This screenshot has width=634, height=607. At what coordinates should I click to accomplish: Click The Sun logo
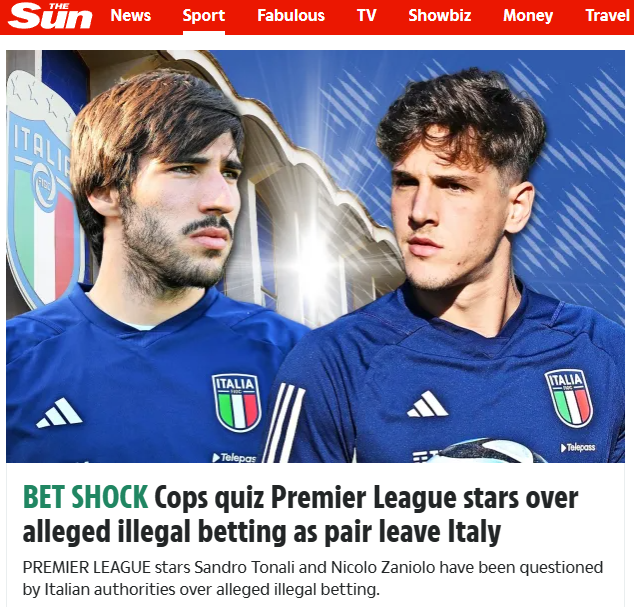click(50, 16)
